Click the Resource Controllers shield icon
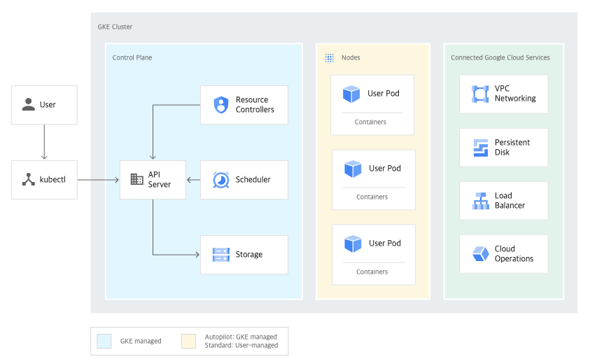The width and height of the screenshot is (597, 364). pyautogui.click(x=221, y=105)
